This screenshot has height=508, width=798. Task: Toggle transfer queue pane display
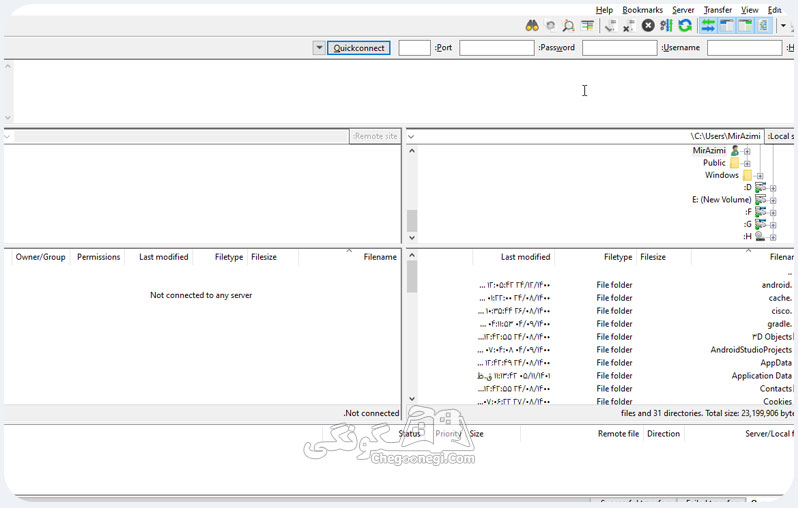[708, 25]
